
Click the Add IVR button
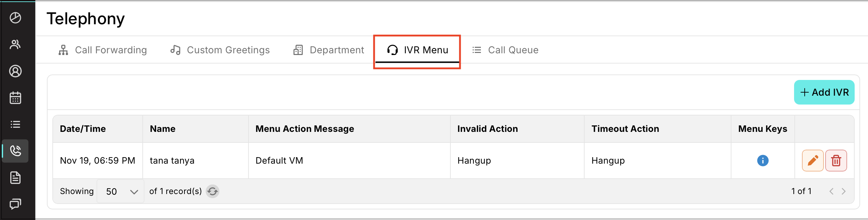pyautogui.click(x=824, y=92)
